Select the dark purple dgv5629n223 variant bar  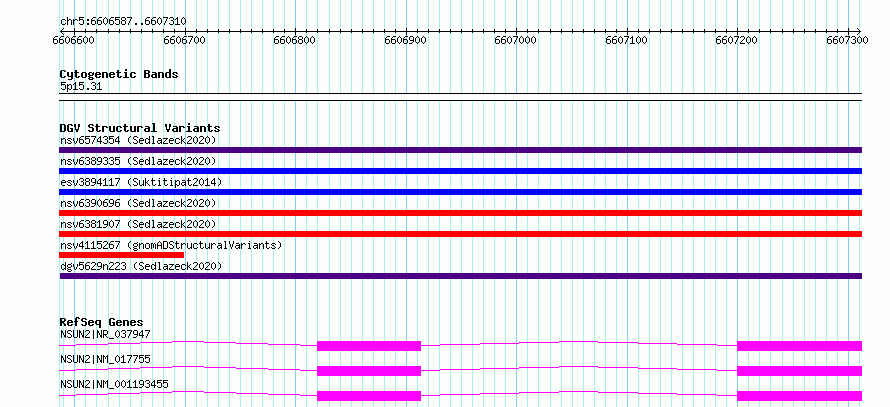460,276
